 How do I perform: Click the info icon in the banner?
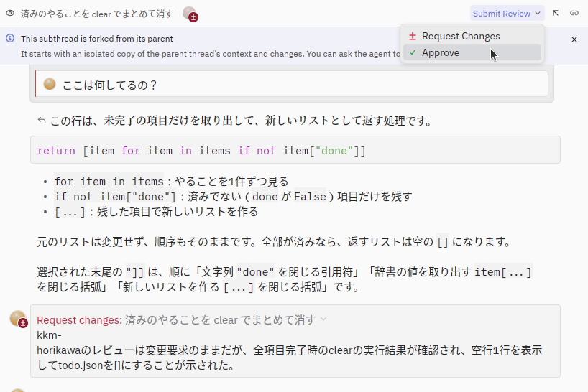10,38
